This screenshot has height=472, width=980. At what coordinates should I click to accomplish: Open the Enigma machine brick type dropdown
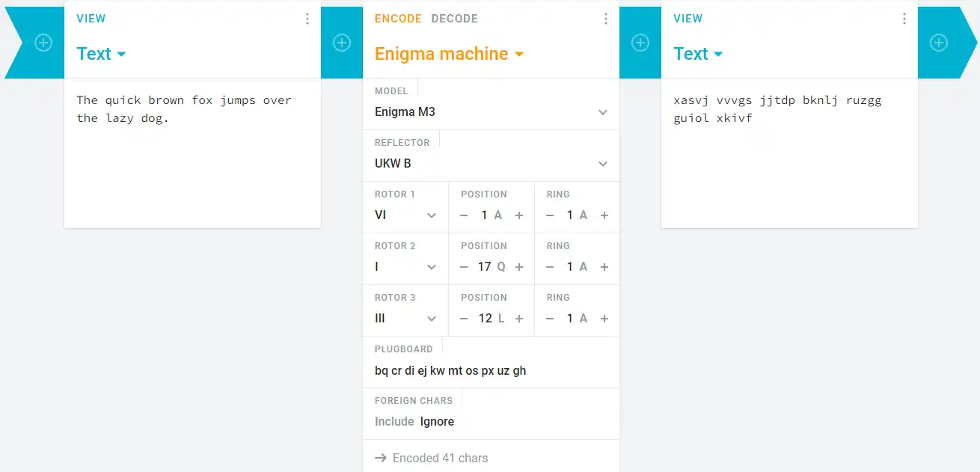click(x=449, y=54)
